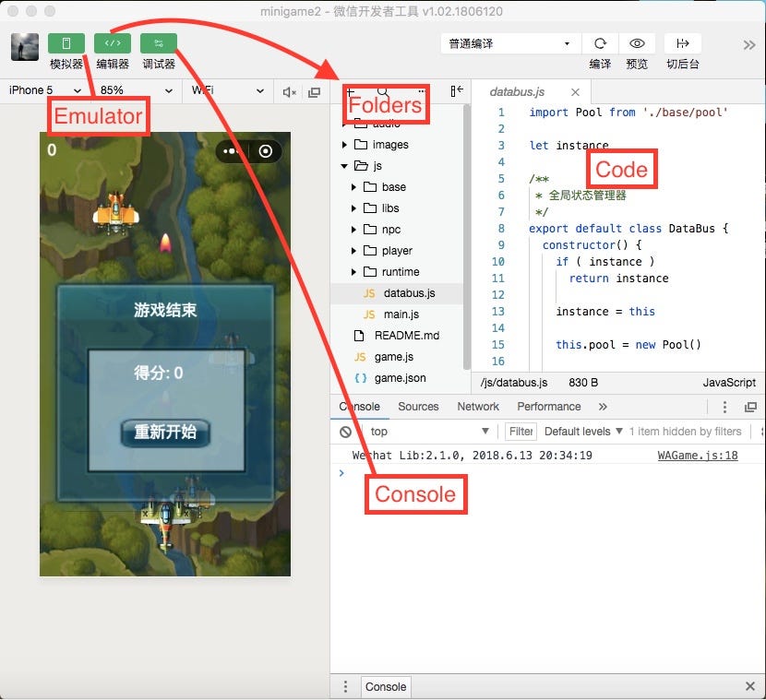
Task: Select the 调试器 (Debugger) tool
Action: click(x=157, y=43)
